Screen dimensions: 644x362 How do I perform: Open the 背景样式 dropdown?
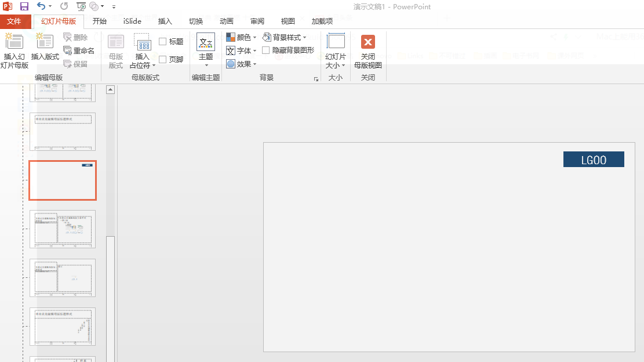point(285,37)
